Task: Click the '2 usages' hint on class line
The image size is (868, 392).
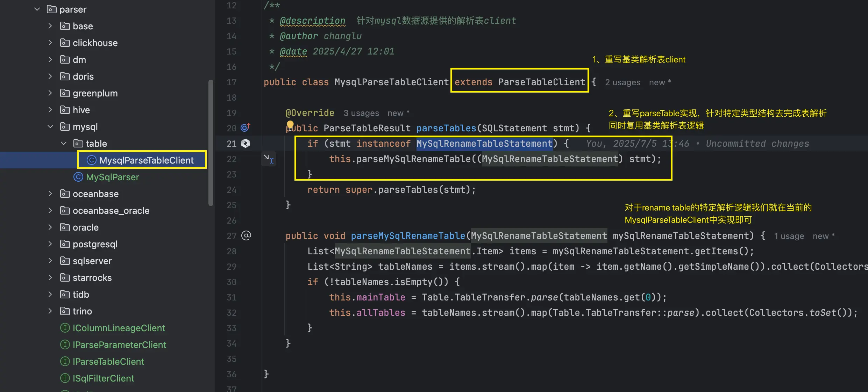Action: click(622, 82)
